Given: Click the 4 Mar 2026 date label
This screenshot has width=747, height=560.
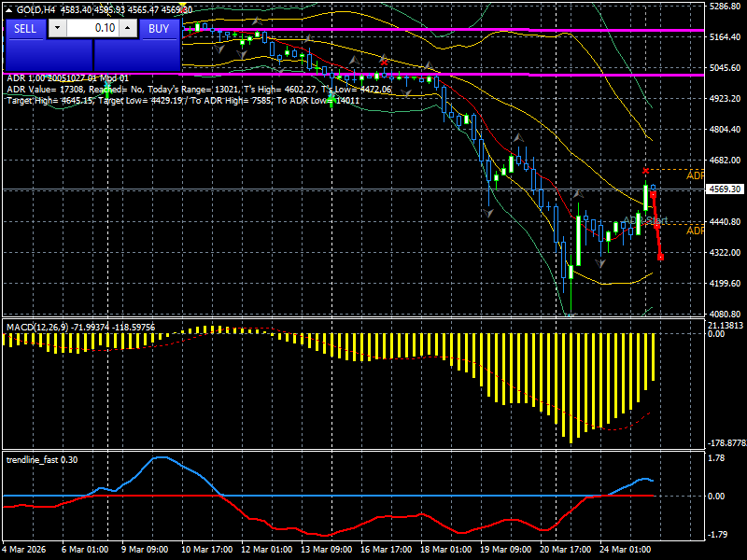Looking at the screenshot, I should (25, 549).
